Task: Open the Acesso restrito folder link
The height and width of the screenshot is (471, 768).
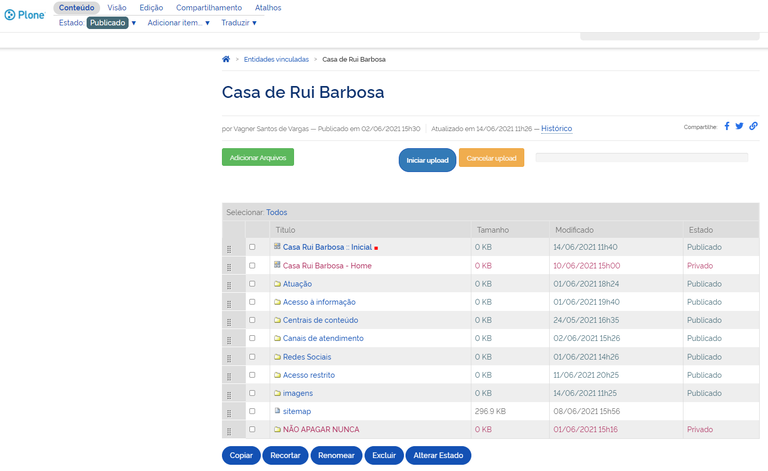Action: 309,375
